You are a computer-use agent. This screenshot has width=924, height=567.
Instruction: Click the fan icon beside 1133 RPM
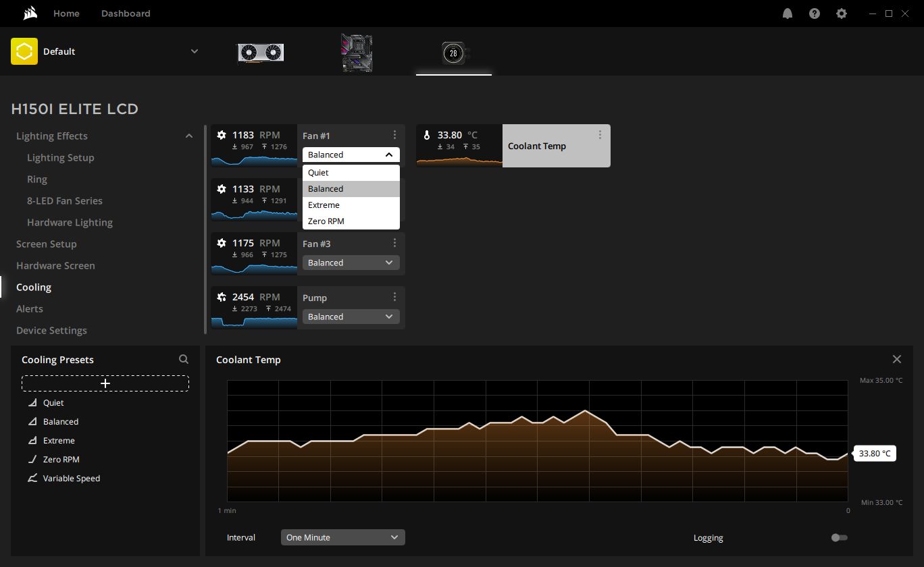pyautogui.click(x=222, y=189)
